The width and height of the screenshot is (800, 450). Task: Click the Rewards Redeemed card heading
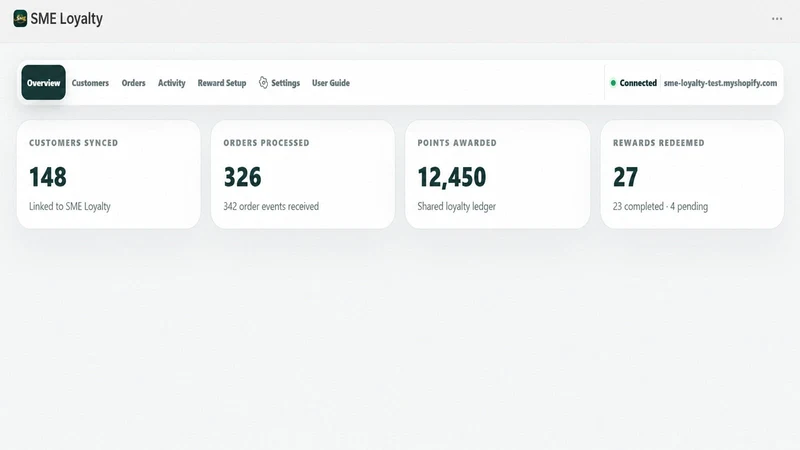[659, 143]
